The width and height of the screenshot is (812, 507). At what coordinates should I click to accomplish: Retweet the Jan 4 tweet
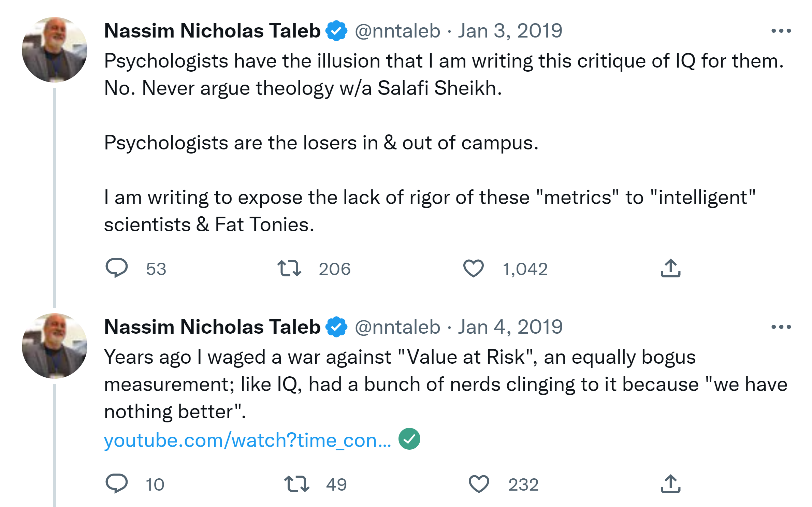[296, 484]
